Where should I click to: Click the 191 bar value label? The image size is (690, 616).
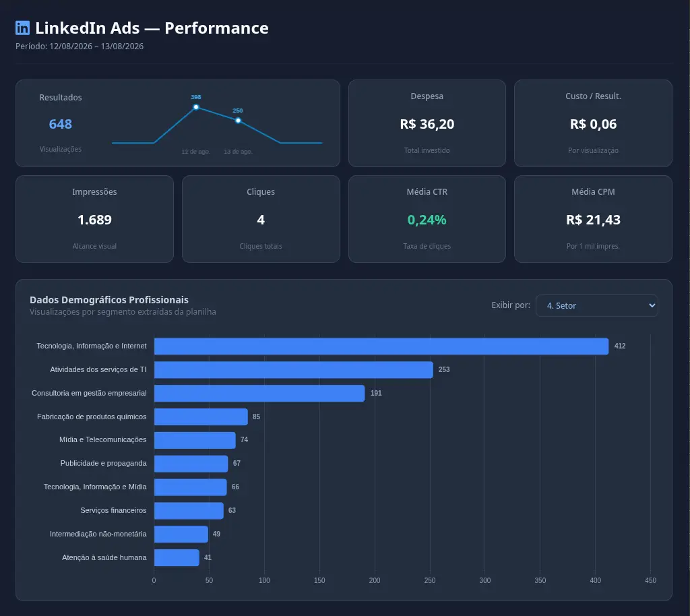pos(376,393)
